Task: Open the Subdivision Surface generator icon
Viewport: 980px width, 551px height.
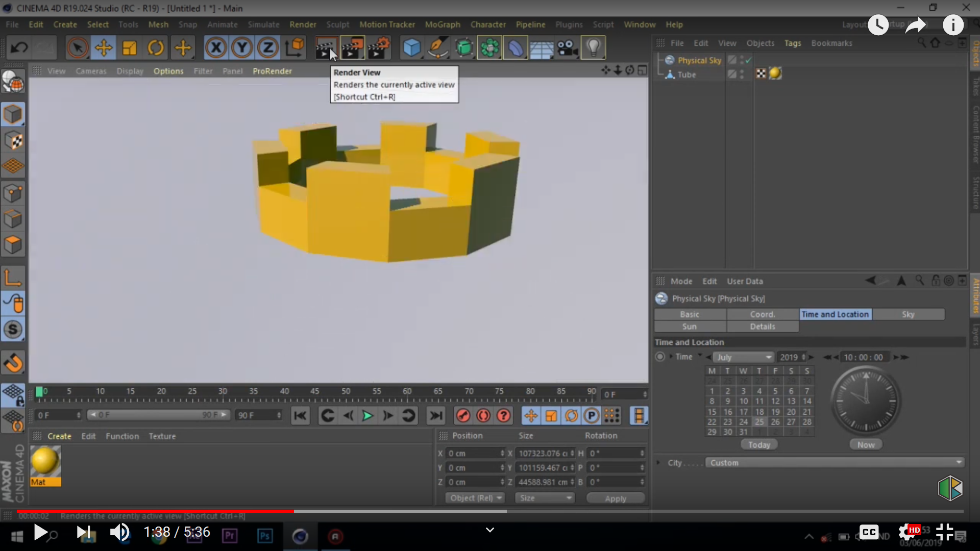Action: click(464, 48)
